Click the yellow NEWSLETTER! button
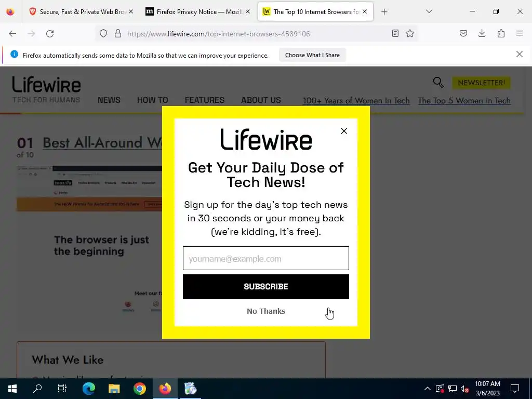The image size is (532, 399). (x=481, y=83)
